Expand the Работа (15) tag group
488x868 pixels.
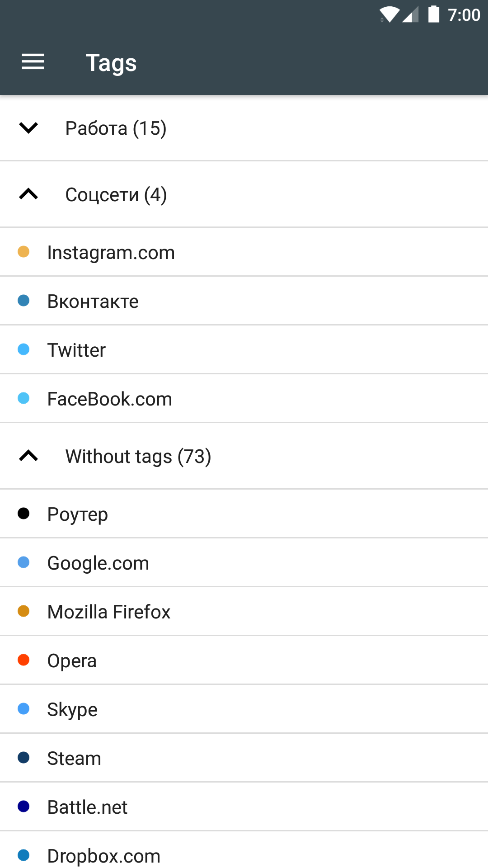pyautogui.click(x=28, y=128)
